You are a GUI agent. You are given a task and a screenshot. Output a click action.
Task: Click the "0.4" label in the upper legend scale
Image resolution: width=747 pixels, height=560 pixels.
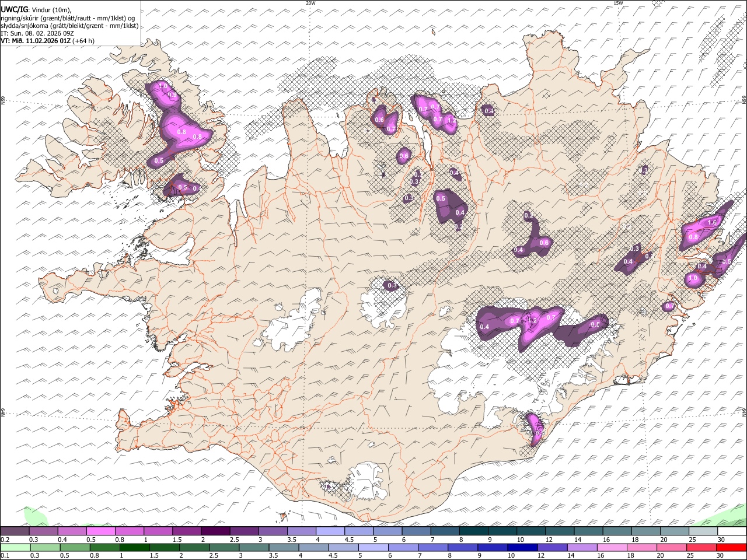(x=62, y=540)
